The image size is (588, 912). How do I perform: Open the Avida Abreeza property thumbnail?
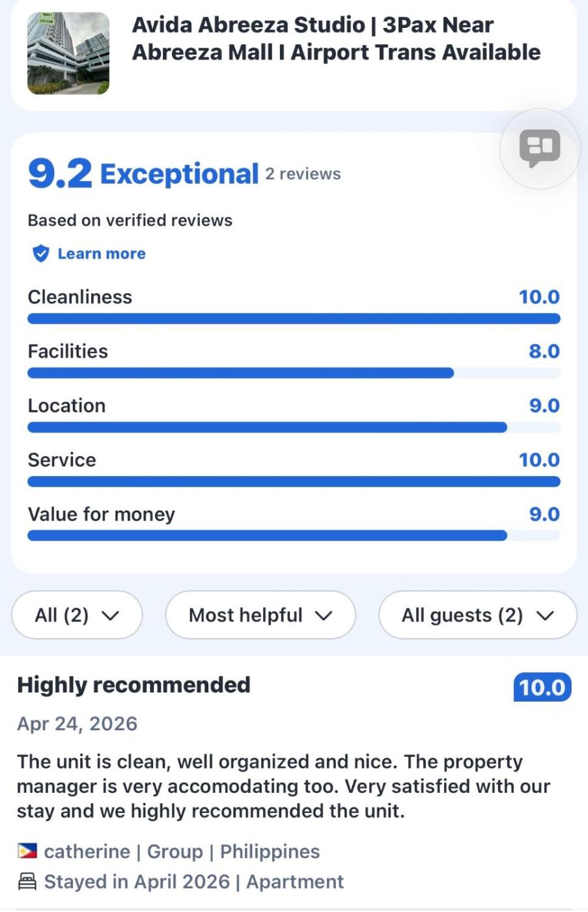point(68,53)
